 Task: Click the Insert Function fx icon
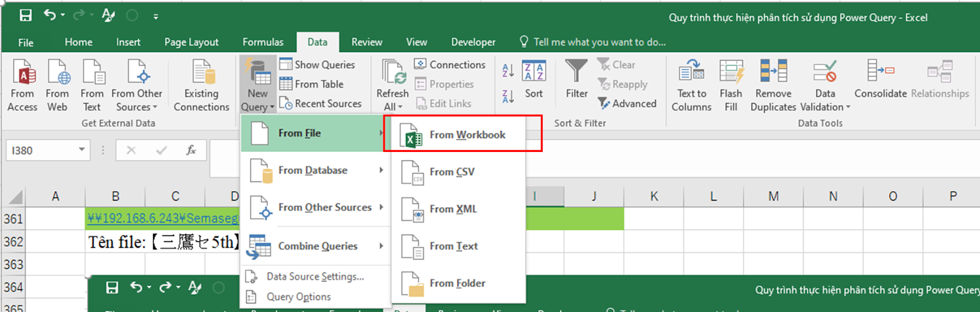[191, 150]
